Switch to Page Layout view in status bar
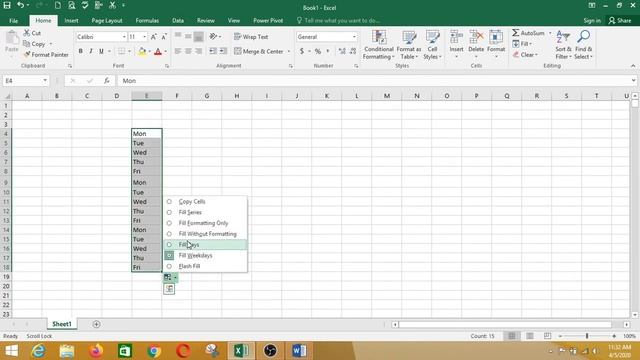Image resolution: width=640 pixels, height=360 pixels. click(529, 336)
